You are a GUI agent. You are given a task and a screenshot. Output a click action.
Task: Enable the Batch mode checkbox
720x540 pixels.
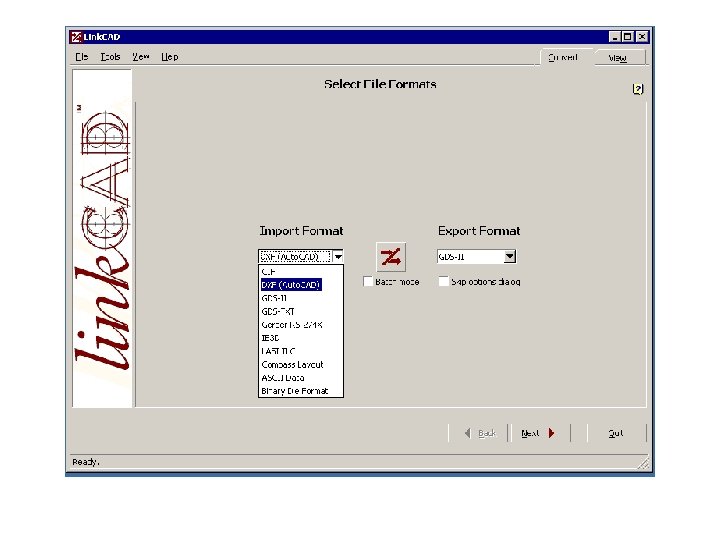point(368,281)
